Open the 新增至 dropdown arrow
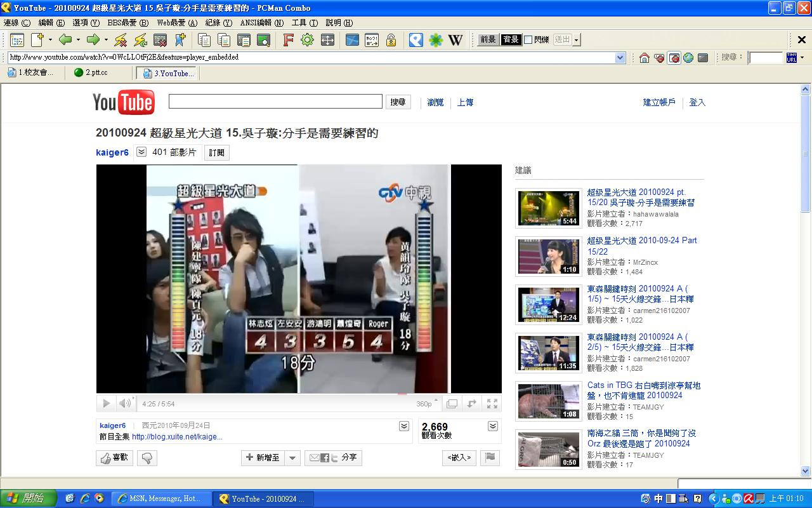 pos(292,457)
